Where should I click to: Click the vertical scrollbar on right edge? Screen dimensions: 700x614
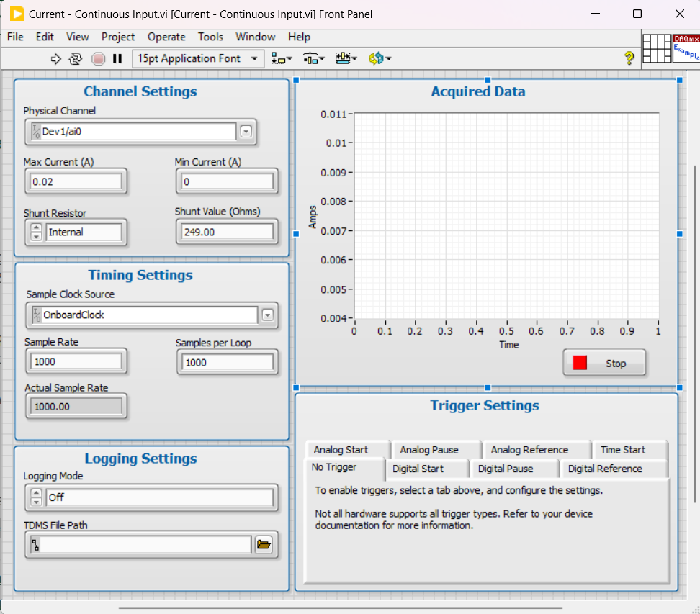point(694,335)
